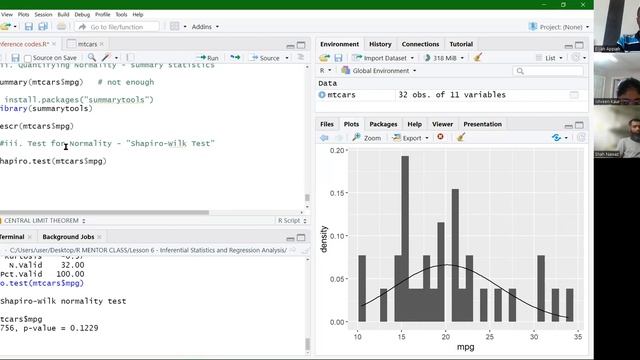Toggle Source on Save checkbox
Image resolution: width=640 pixels, height=360 pixels.
[28, 58]
